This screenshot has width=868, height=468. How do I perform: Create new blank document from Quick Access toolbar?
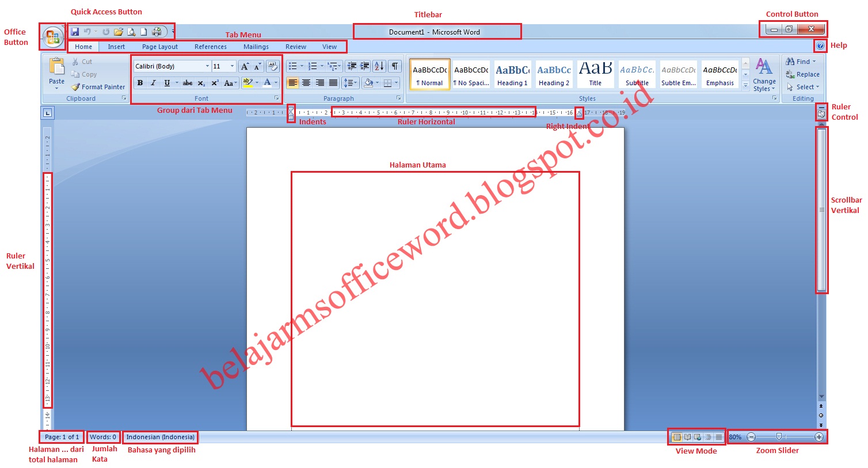click(x=144, y=32)
